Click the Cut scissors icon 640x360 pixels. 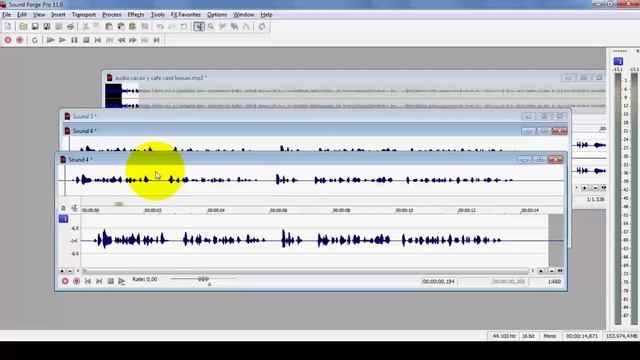[x=86, y=27]
